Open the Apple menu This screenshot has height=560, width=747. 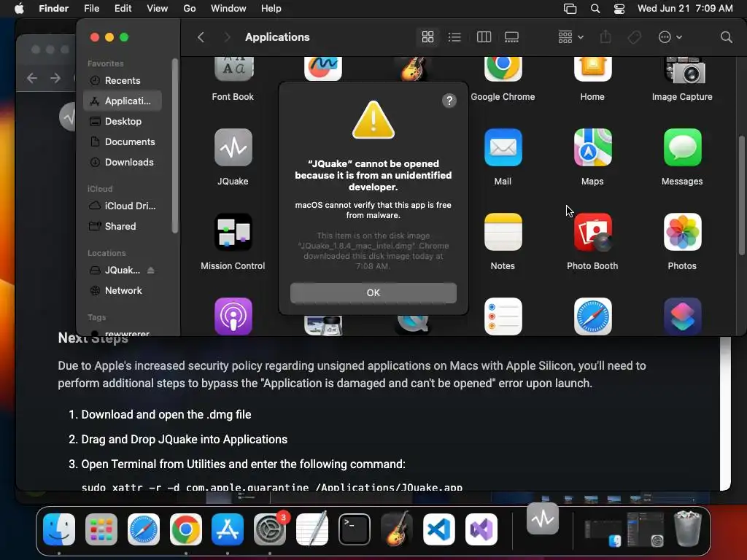point(19,9)
